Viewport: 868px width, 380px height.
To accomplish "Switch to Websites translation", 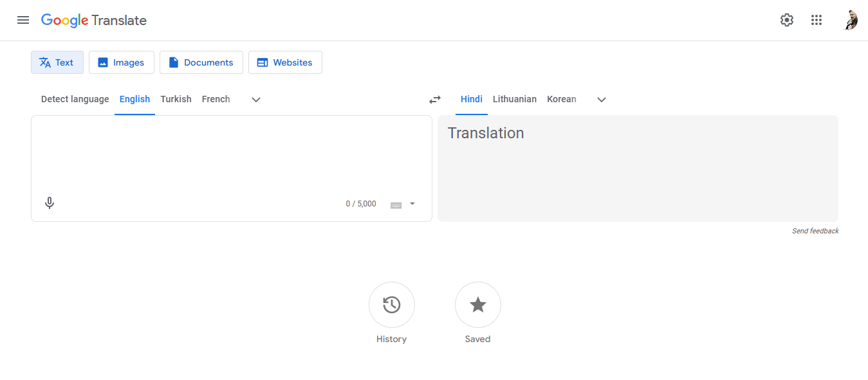I will [285, 62].
